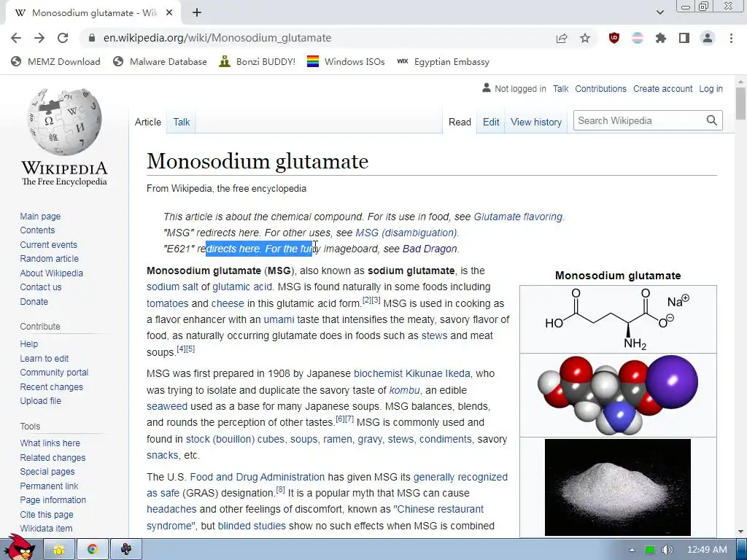Open the third taskbar app icon
This screenshot has width=747, height=560.
(126, 550)
